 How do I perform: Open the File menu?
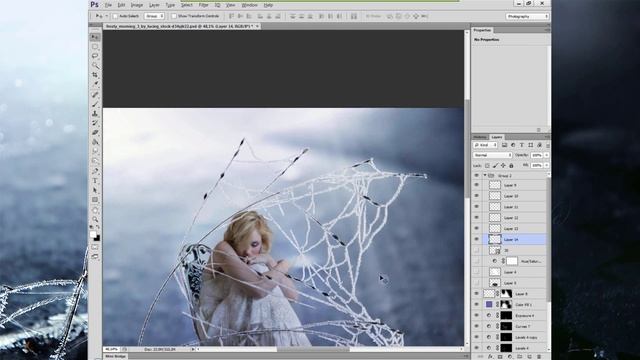tap(108, 5)
